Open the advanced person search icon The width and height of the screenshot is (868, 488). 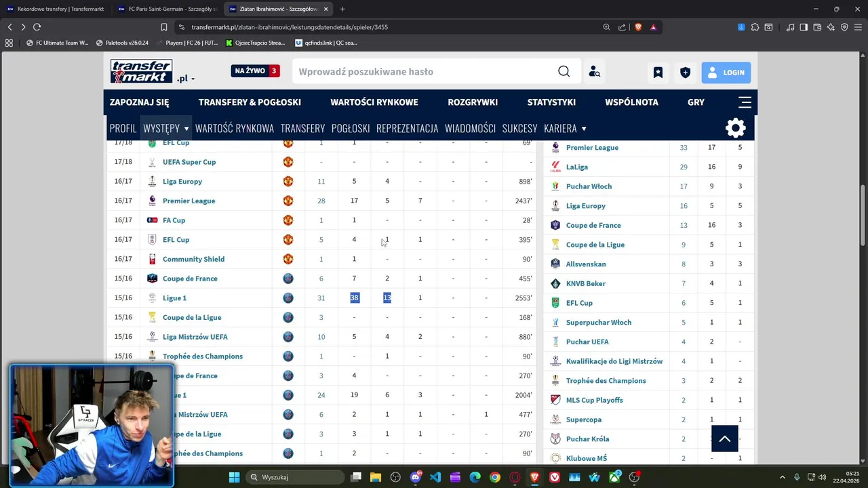[594, 72]
